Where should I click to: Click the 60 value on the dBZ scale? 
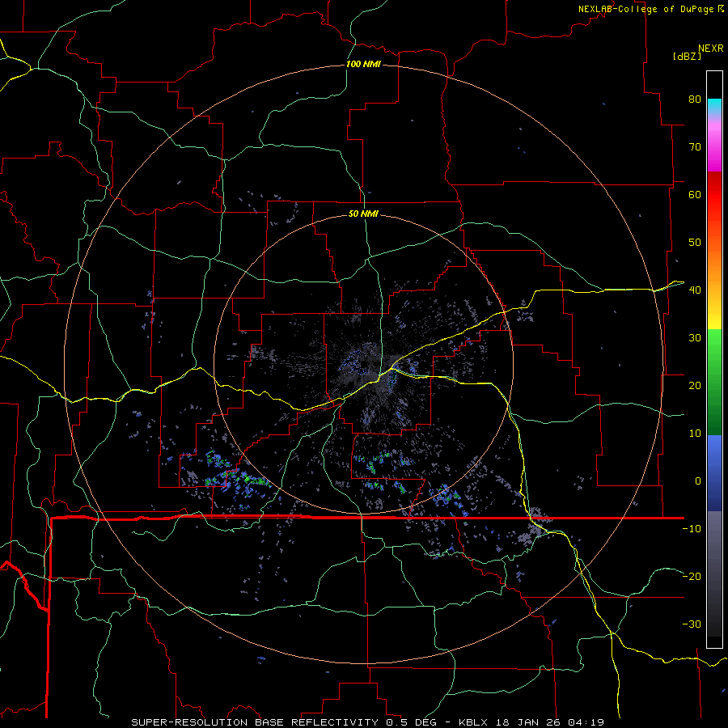coord(695,194)
